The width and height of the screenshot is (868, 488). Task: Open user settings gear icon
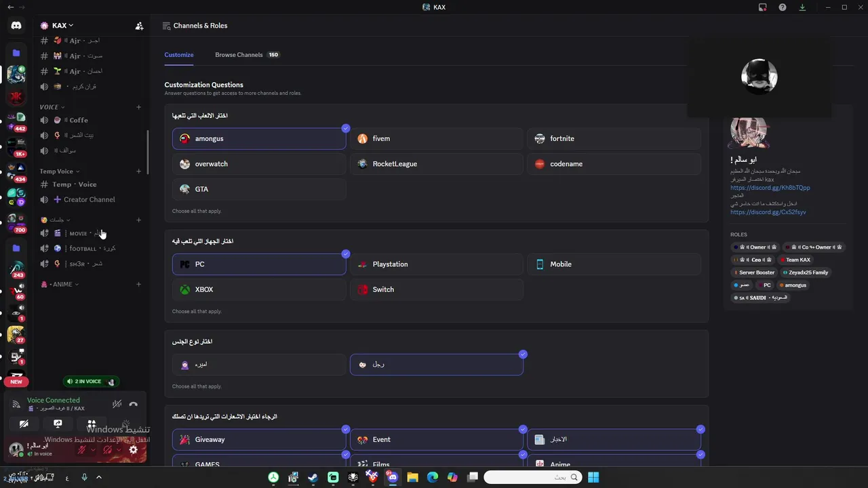(x=134, y=449)
